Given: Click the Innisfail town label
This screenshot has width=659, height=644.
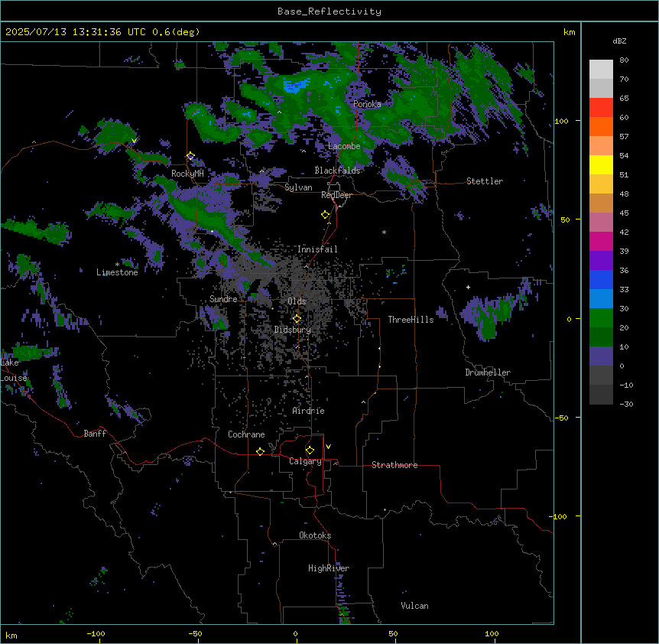Looking at the screenshot, I should point(317,249).
